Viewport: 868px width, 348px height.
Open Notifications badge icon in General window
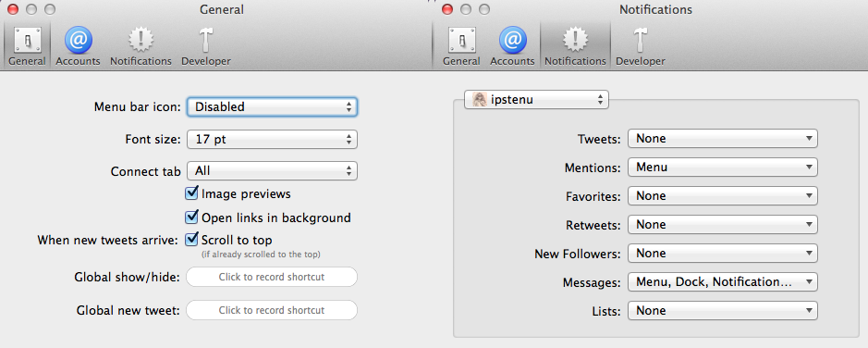(x=141, y=40)
